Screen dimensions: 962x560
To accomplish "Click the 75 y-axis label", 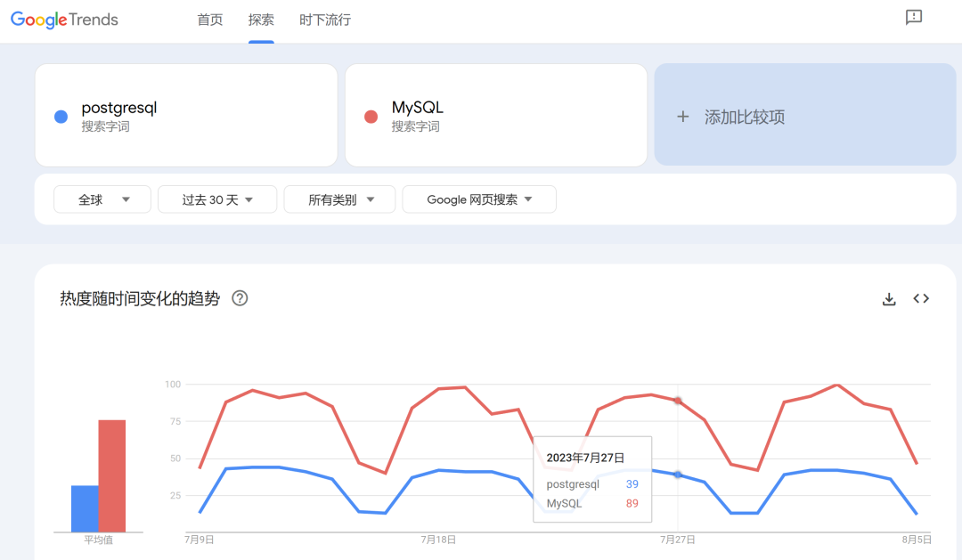I will click(x=175, y=421).
